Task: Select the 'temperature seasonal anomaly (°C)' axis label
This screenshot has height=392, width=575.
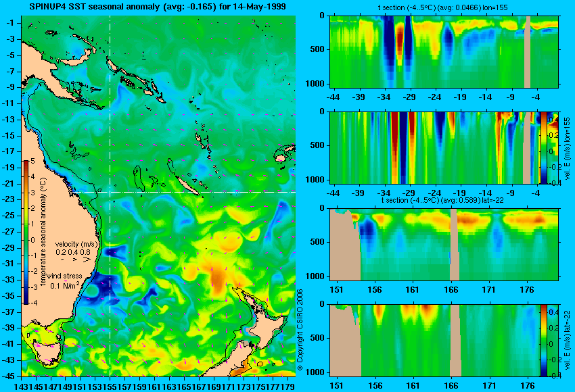Action: [43, 232]
